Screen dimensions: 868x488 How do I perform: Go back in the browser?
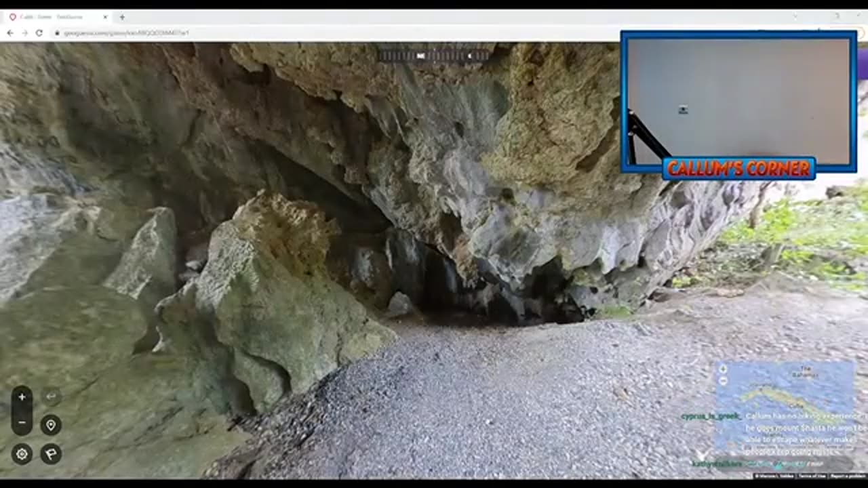click(x=10, y=33)
